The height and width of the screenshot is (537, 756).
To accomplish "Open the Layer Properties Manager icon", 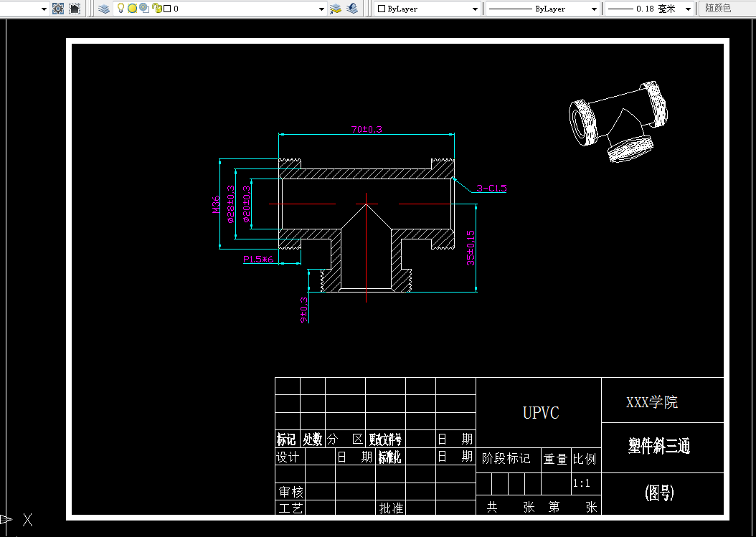I will 104,8.
